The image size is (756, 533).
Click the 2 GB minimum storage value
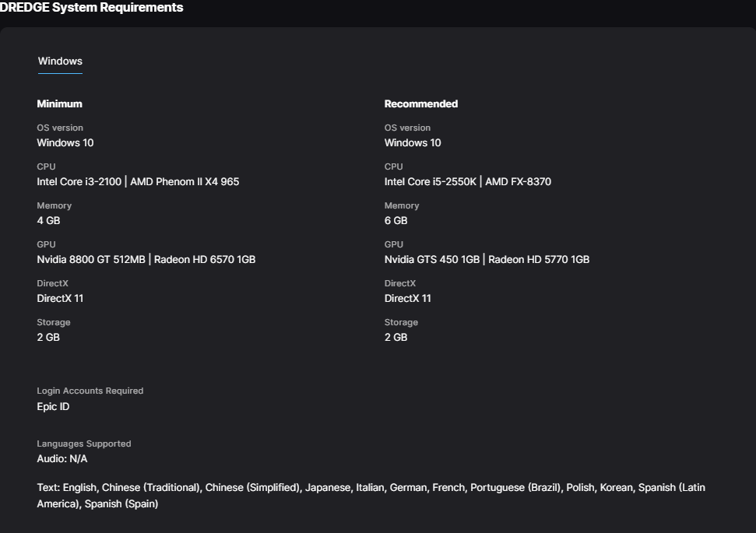pos(48,337)
